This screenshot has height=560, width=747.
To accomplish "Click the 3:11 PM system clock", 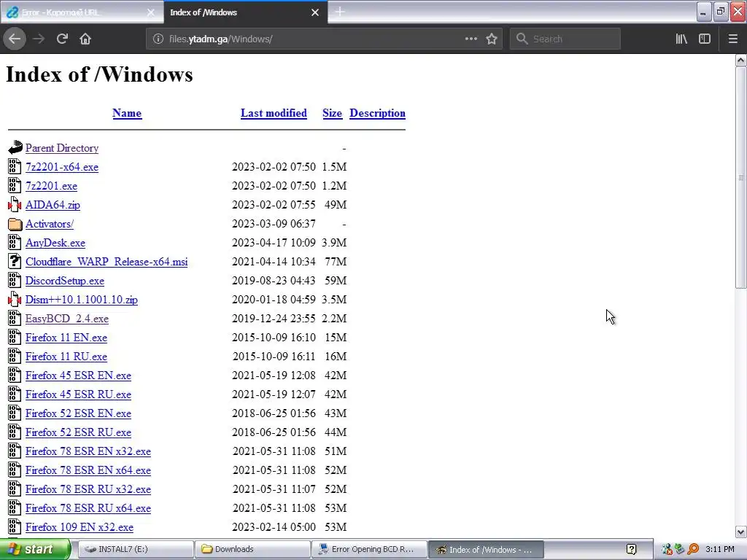I will coord(720,550).
